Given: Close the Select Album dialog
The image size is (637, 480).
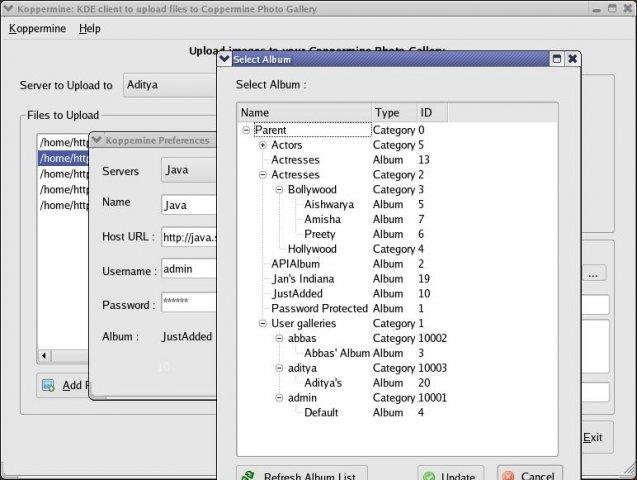Looking at the screenshot, I should click(x=572, y=59).
